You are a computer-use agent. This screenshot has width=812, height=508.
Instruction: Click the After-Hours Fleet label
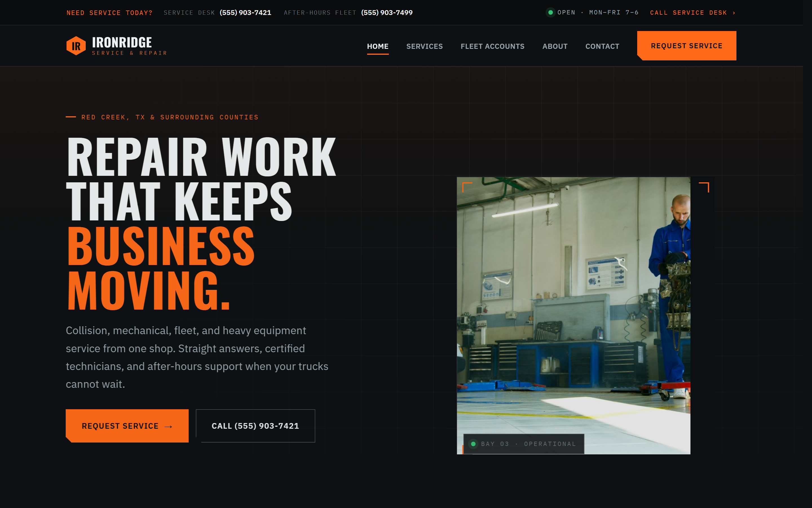tap(320, 13)
